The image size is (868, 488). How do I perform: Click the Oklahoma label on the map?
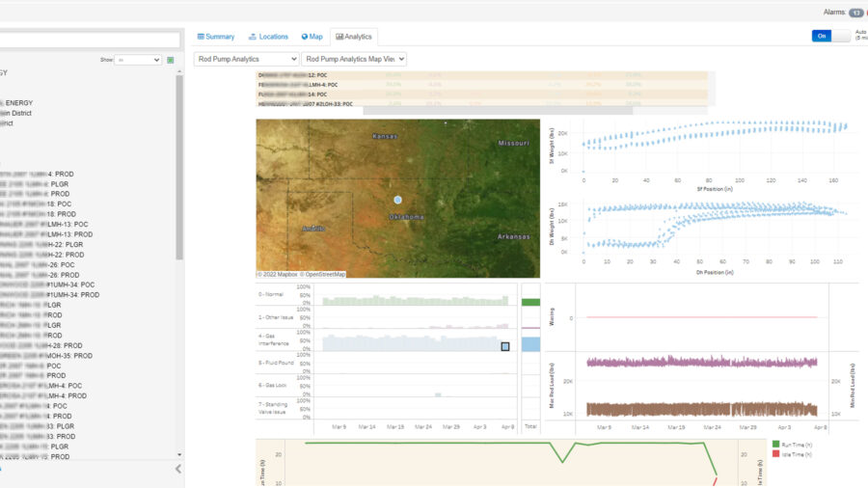tap(406, 217)
